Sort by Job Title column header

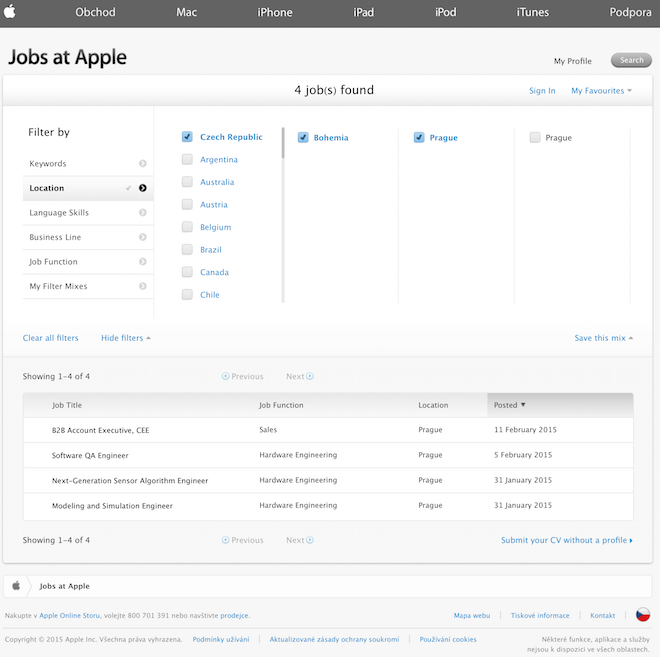(67, 405)
